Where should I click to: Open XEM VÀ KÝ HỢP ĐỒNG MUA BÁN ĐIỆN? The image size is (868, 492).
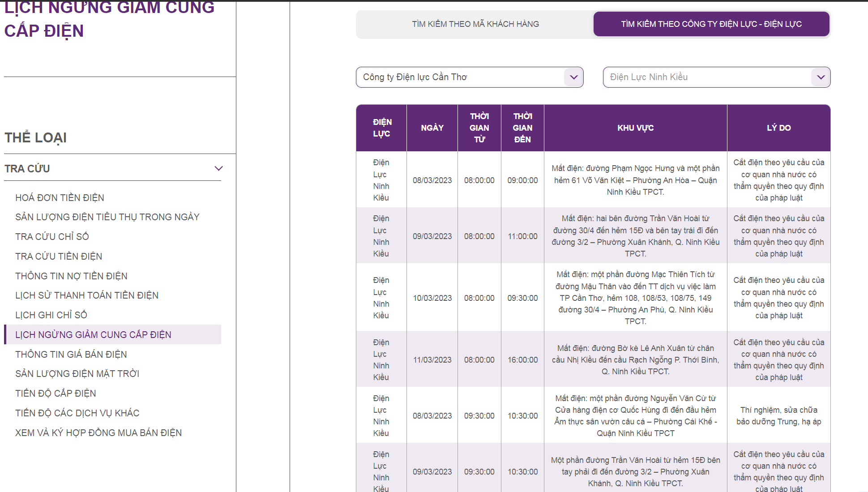98,432
